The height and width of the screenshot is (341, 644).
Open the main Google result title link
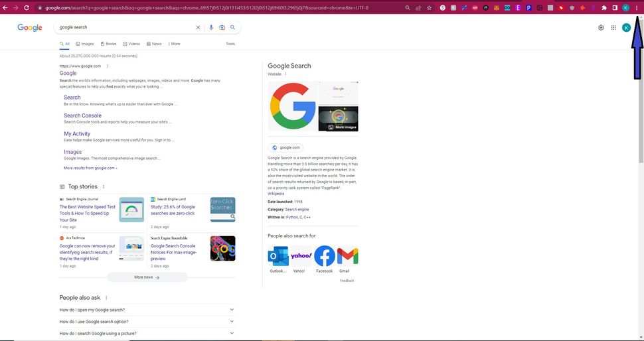68,74
